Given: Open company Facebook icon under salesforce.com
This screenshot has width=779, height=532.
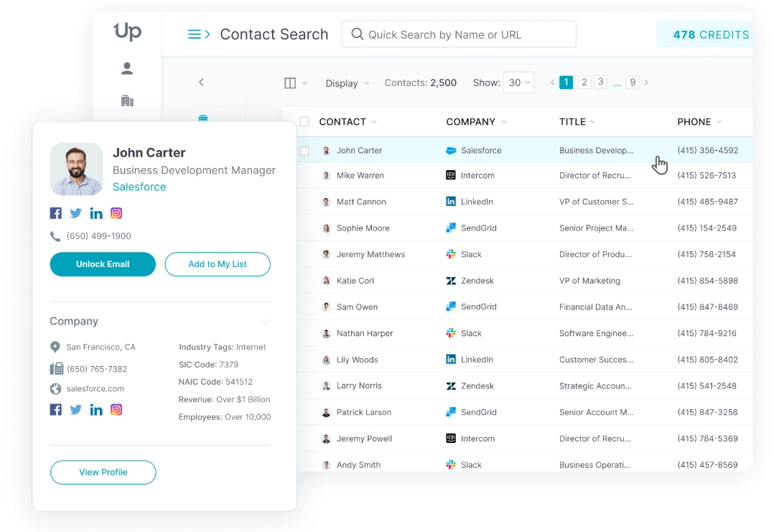Looking at the screenshot, I should point(56,409).
